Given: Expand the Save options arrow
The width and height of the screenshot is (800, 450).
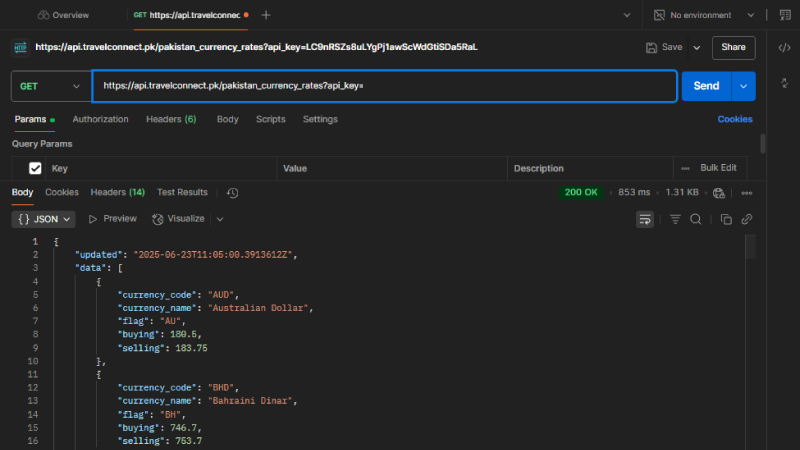Looking at the screenshot, I should tap(696, 47).
